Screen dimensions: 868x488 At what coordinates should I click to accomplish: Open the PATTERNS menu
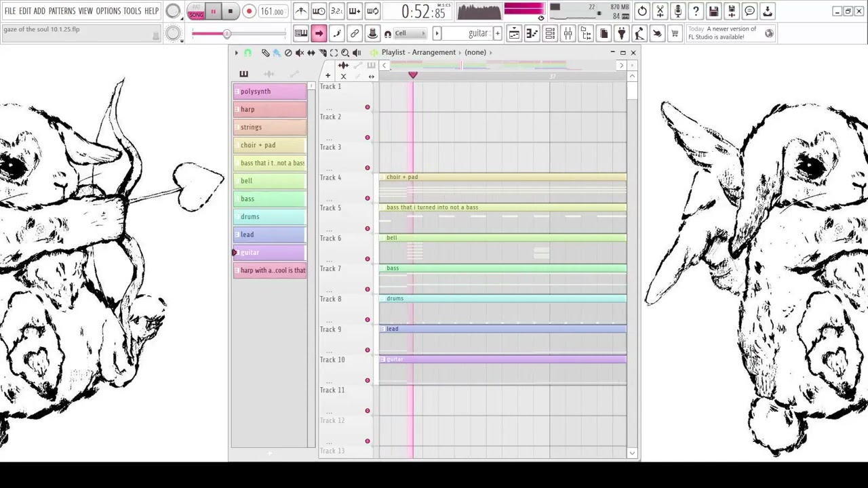point(62,11)
